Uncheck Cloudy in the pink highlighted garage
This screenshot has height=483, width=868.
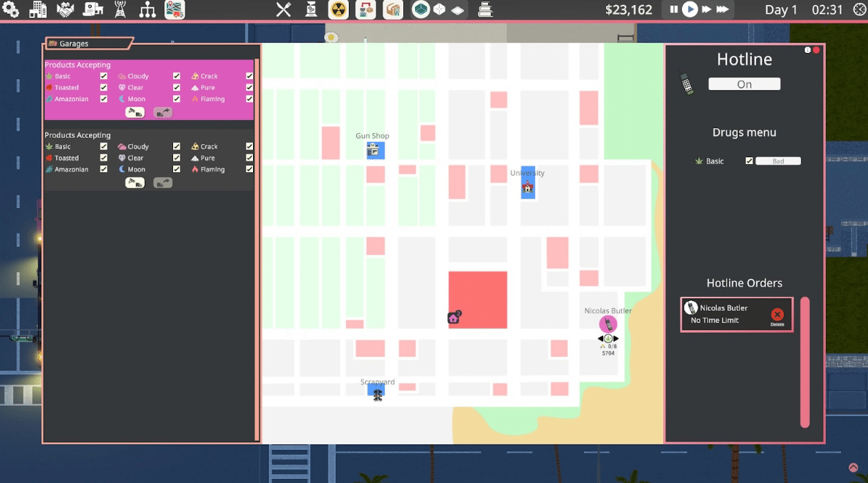click(176, 76)
